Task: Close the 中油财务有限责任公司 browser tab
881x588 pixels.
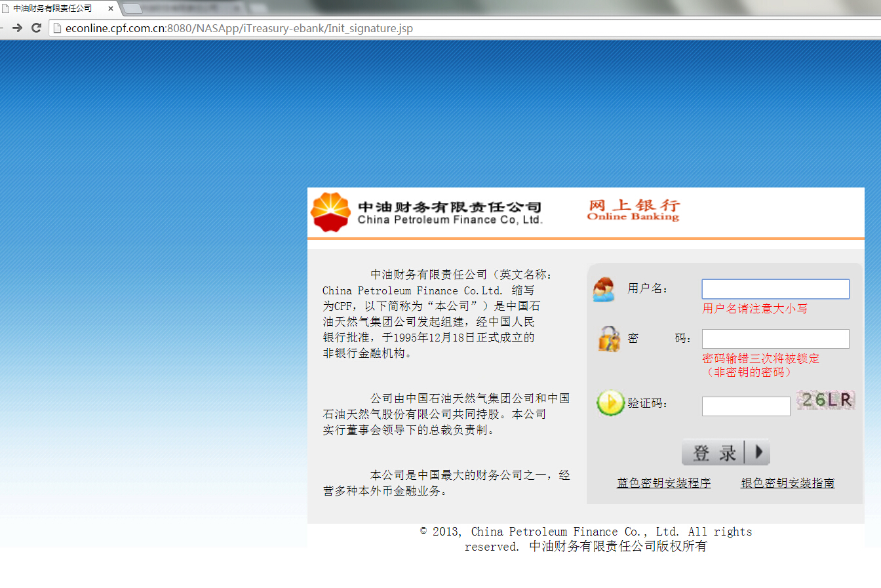Action: point(111,9)
